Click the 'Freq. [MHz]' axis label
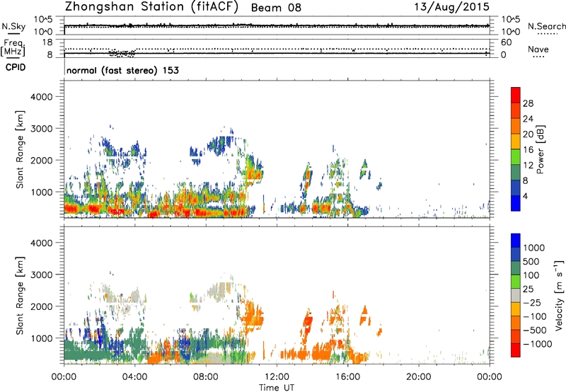566x392 pixels. coord(13,47)
